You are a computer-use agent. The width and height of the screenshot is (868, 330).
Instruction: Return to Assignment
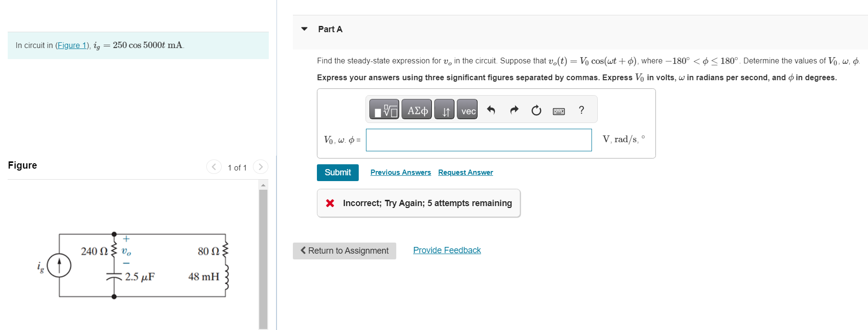[344, 250]
